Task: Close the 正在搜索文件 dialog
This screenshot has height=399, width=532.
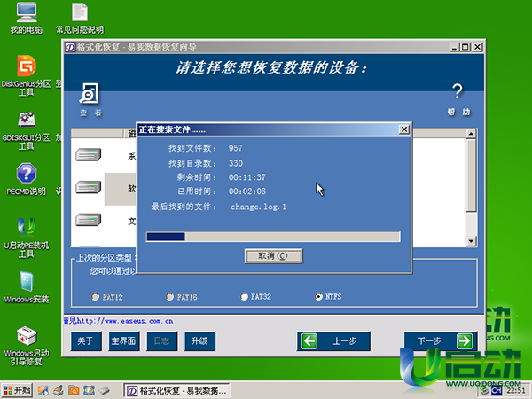Action: pyautogui.click(x=404, y=129)
